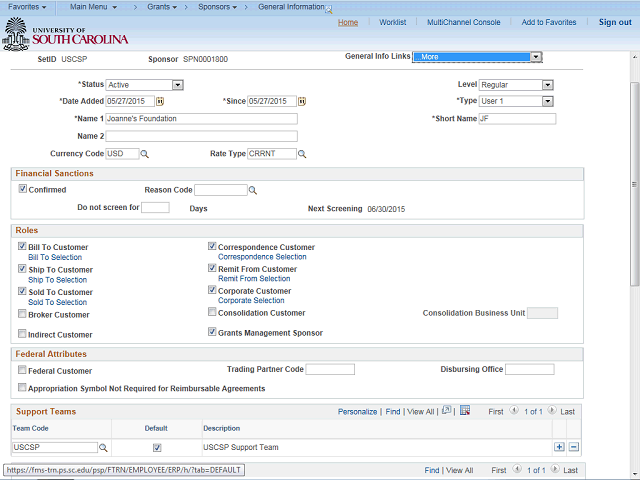This screenshot has height=480, width=640.
Task: Open the Date Added calendar picker
Action: (x=160, y=102)
